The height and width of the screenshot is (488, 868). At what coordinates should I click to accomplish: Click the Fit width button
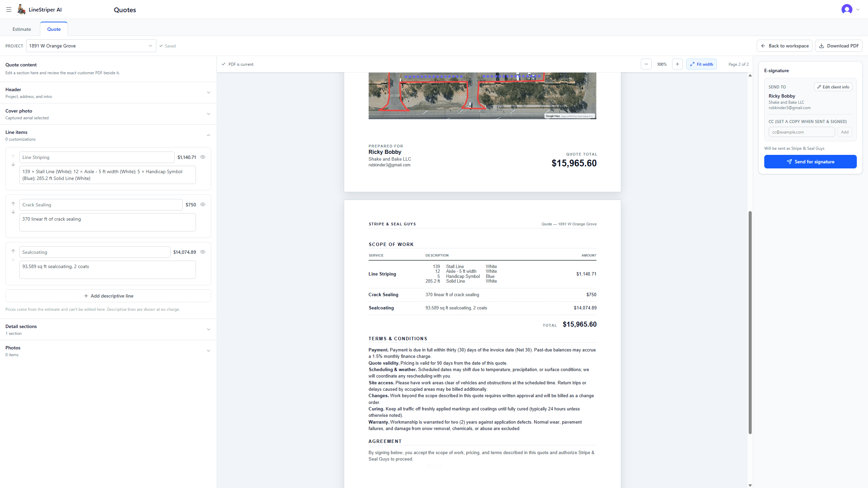[x=701, y=64]
